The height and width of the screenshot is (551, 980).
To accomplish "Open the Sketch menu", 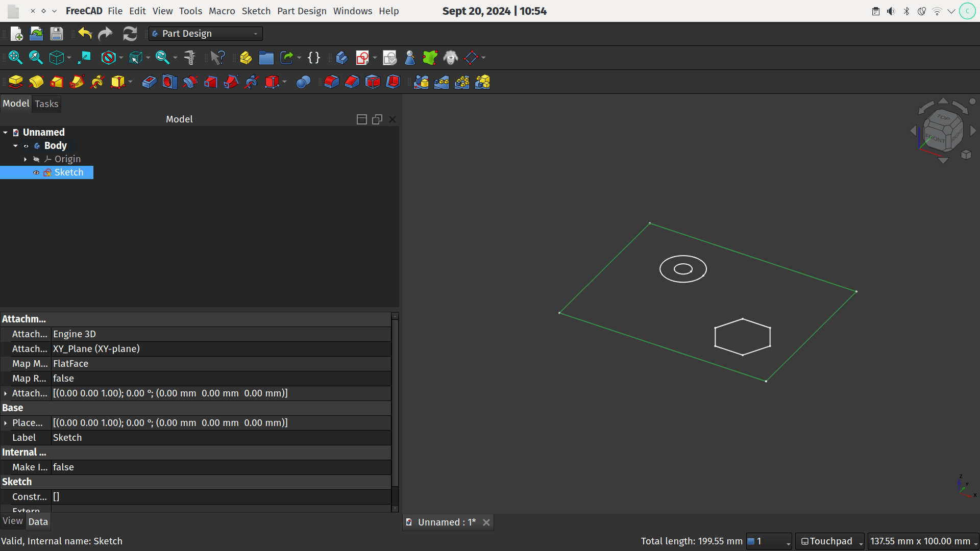I will point(256,11).
